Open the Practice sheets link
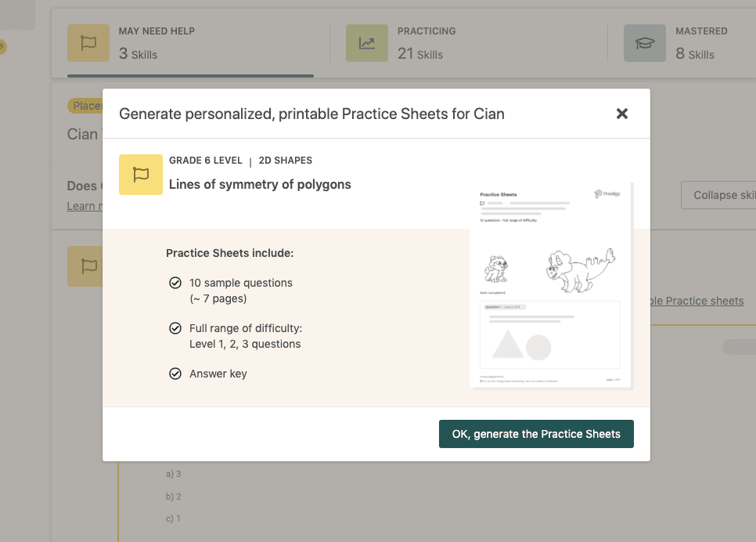Image resolution: width=756 pixels, height=542 pixels. [695, 301]
